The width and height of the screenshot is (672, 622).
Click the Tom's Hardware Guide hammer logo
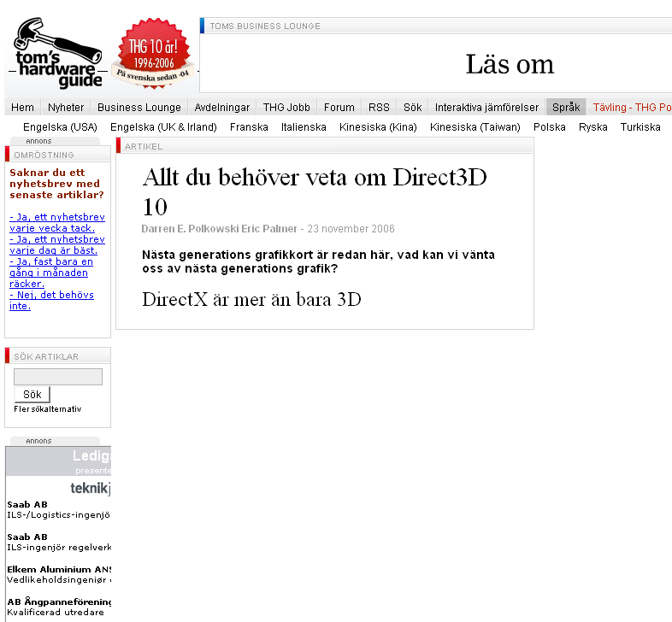tap(56, 53)
